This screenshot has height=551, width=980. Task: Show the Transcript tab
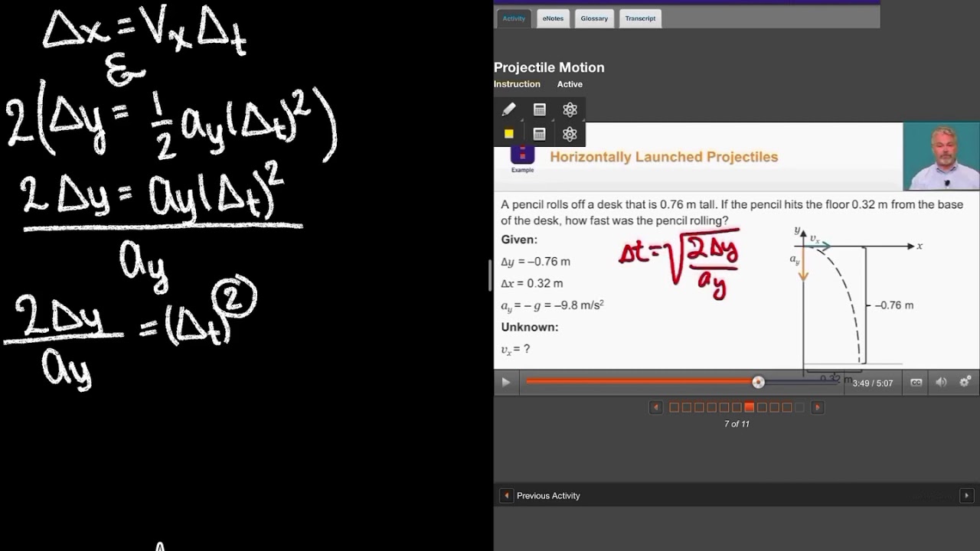tap(640, 18)
